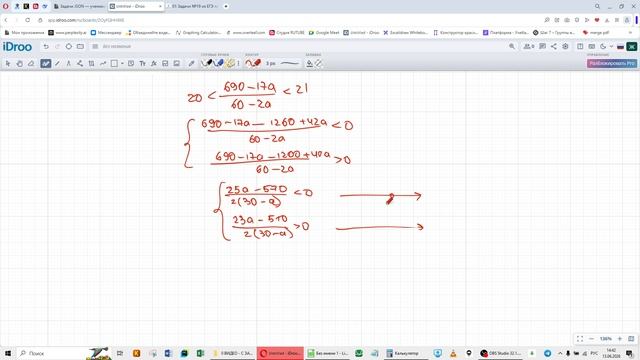
Task: Click the untitled board name field
Action: point(117,47)
